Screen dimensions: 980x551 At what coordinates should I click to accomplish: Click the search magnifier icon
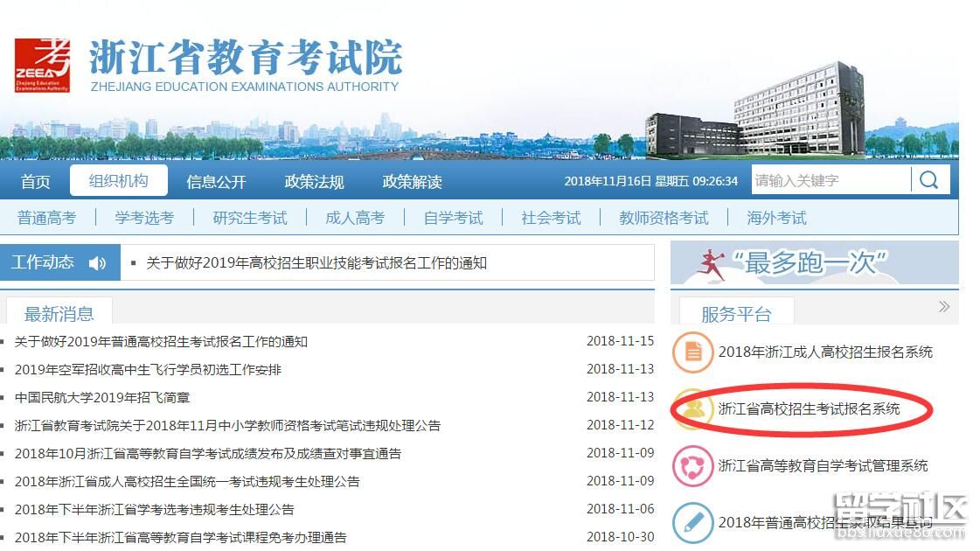[x=928, y=180]
